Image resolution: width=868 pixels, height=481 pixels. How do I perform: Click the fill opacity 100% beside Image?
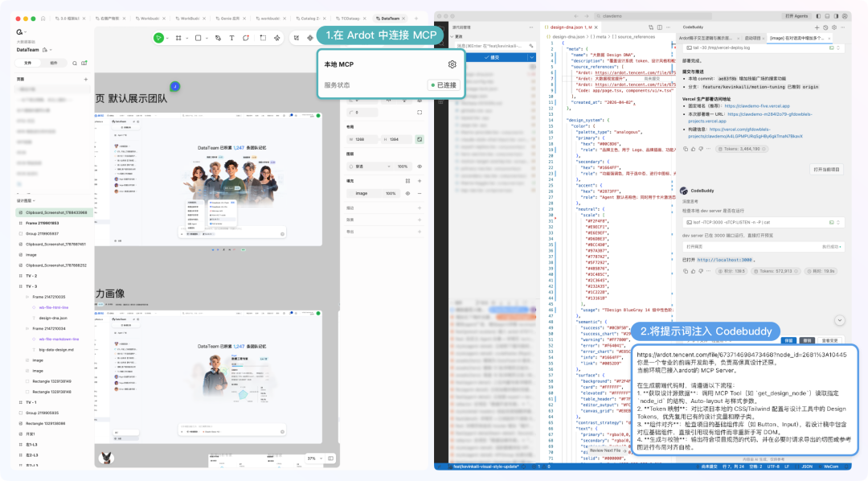pos(391,193)
